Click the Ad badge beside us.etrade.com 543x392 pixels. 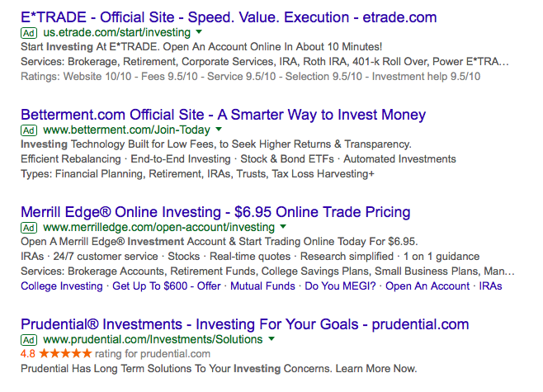tap(29, 33)
